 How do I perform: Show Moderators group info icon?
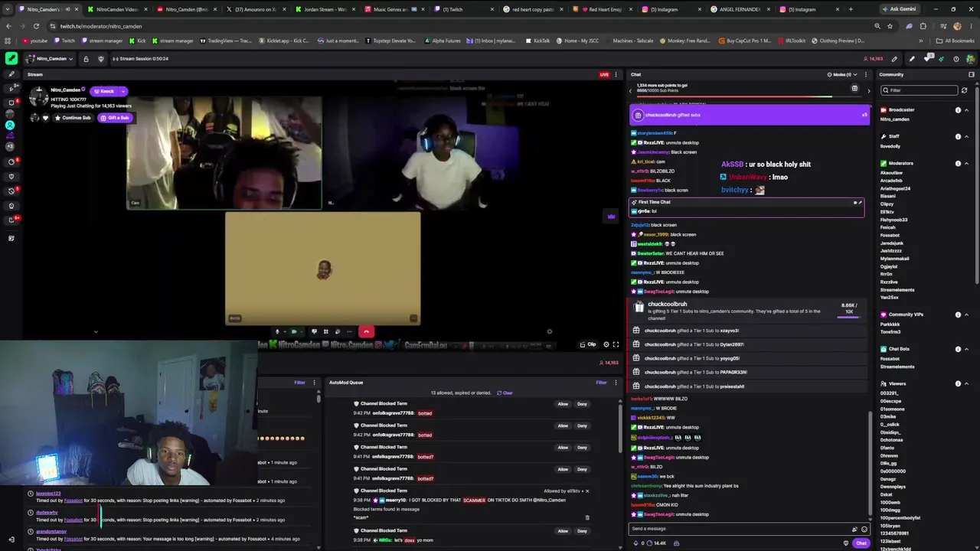[958, 163]
